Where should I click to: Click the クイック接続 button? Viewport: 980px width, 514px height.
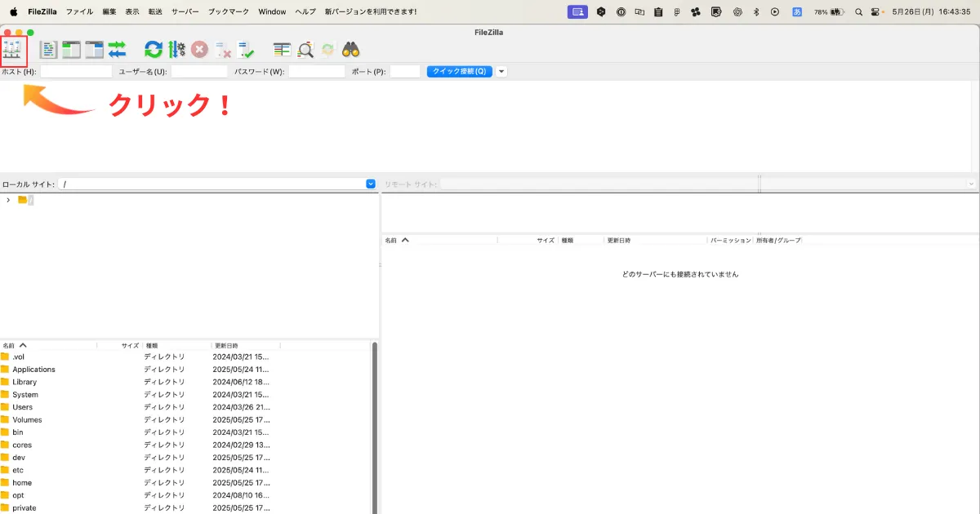(459, 72)
